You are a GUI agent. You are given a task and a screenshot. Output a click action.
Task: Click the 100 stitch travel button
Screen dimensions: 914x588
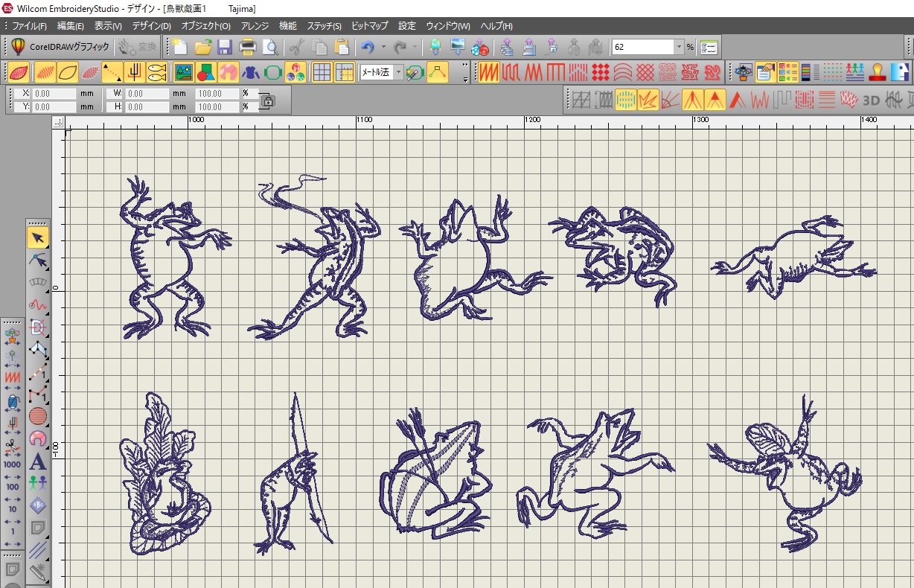(x=12, y=486)
